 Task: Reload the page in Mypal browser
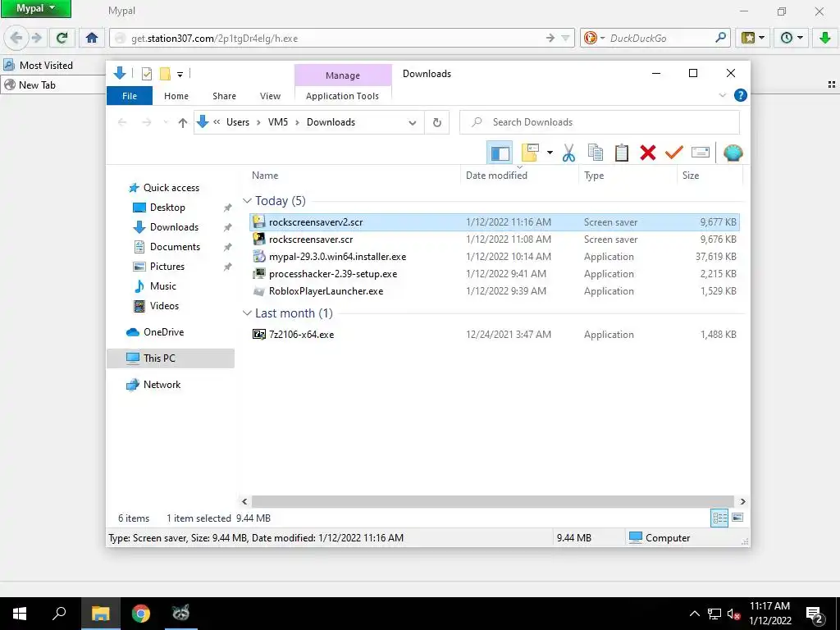point(62,38)
